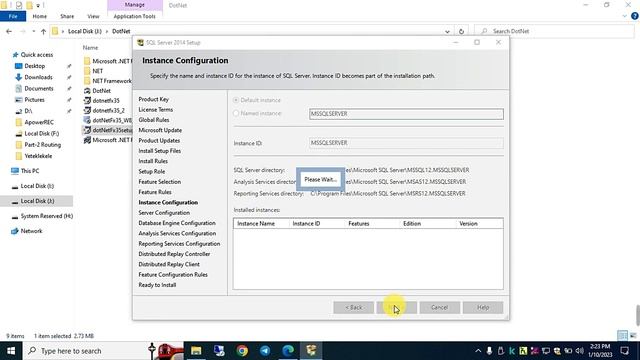This screenshot has height=360, width=640.
Task: Select the Named instance radio button
Action: pos(236,113)
